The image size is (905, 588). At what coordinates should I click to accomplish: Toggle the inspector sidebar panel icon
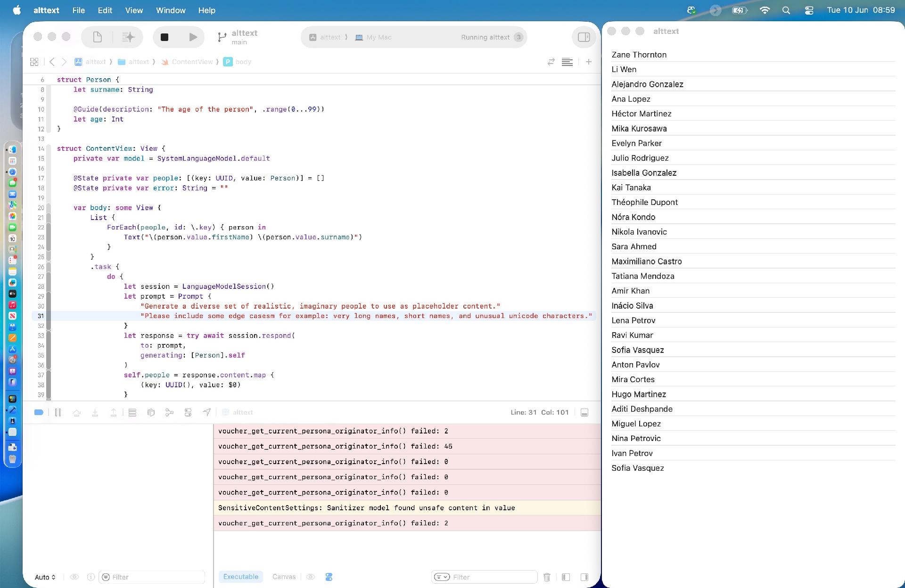point(584,37)
